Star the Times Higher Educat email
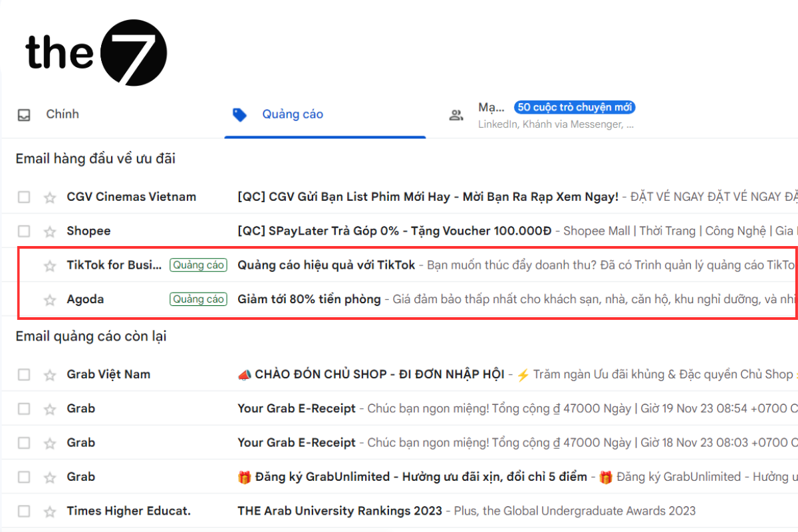 click(x=49, y=511)
